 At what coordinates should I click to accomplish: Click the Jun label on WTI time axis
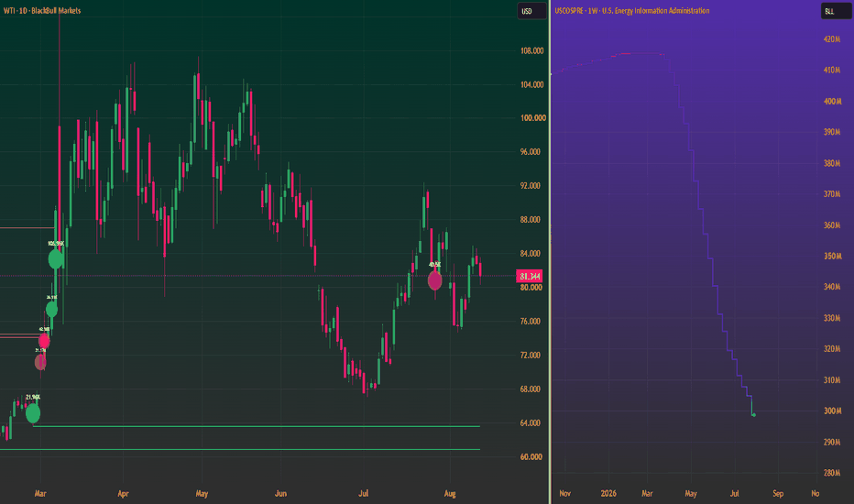(280, 493)
